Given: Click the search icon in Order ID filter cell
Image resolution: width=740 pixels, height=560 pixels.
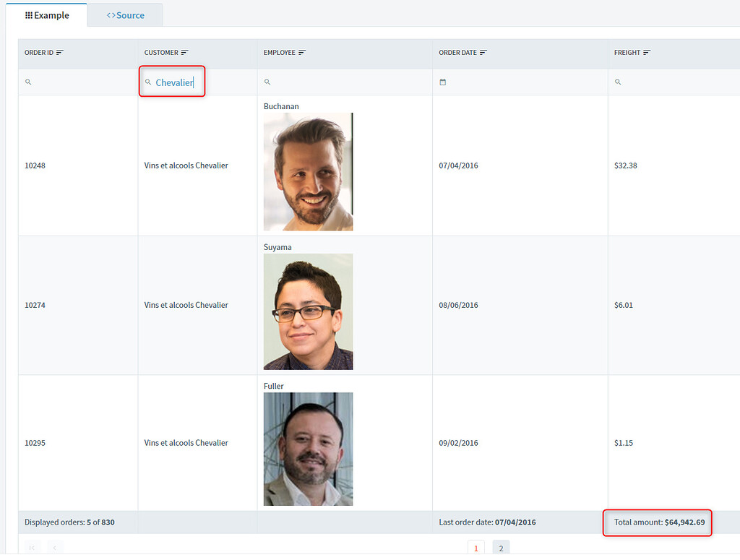Looking at the screenshot, I should click(28, 82).
